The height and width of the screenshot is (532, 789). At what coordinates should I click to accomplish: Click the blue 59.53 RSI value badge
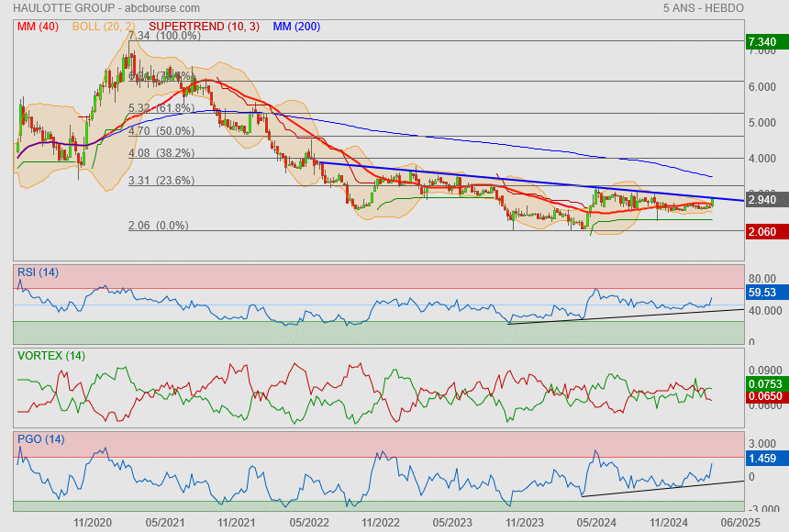[x=767, y=293]
